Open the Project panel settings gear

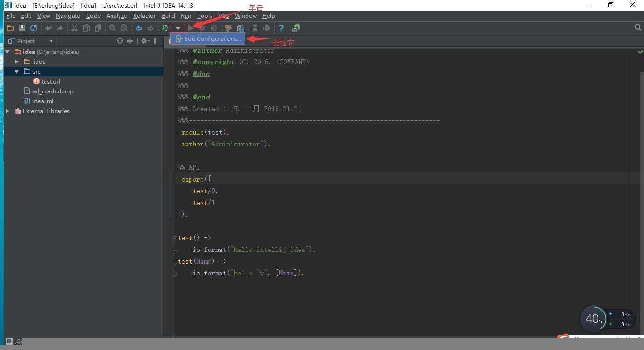(144, 41)
